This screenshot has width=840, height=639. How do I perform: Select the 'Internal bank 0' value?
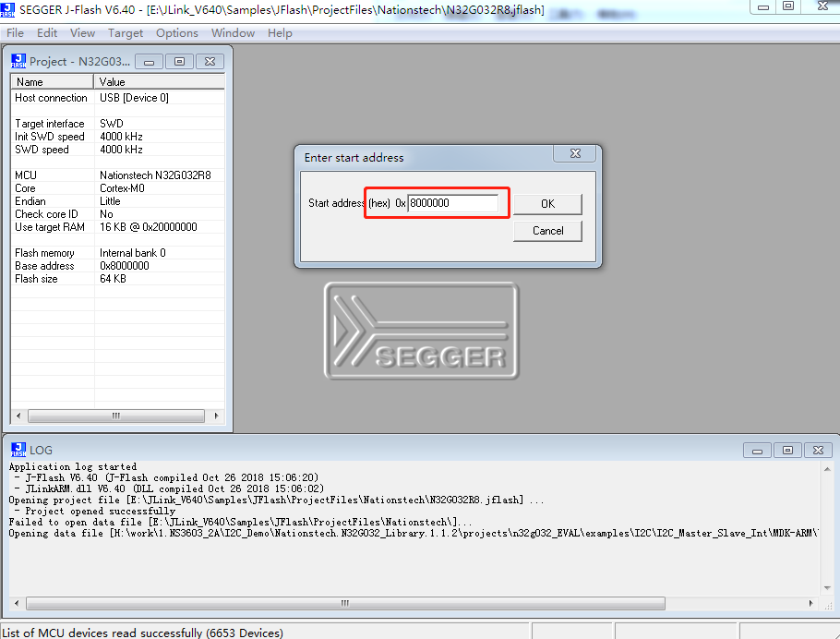(x=133, y=252)
